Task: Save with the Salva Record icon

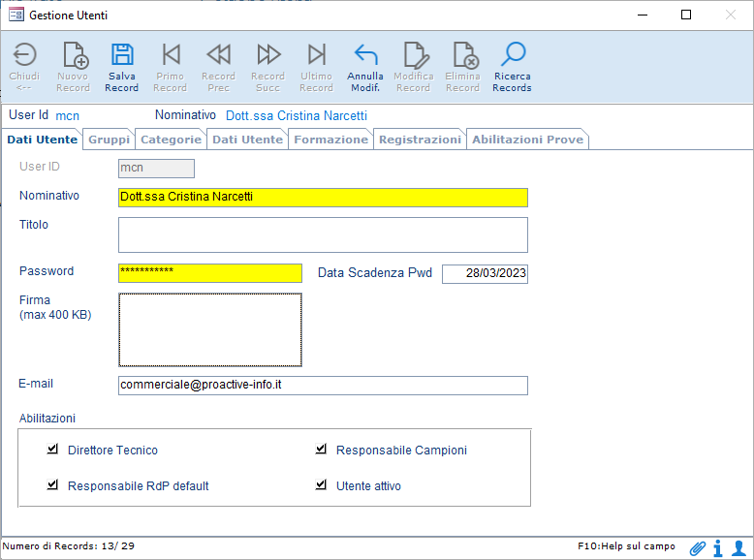Action: click(x=122, y=54)
